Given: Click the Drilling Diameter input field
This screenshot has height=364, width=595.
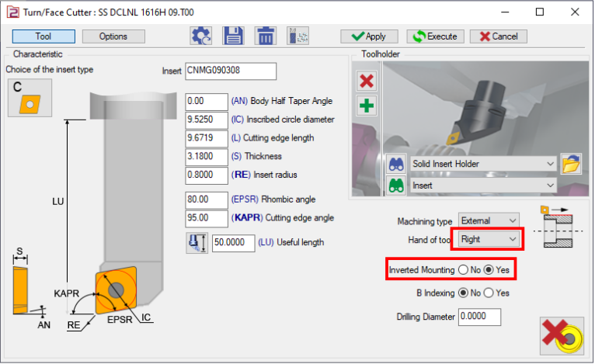Looking at the screenshot, I should click(479, 317).
